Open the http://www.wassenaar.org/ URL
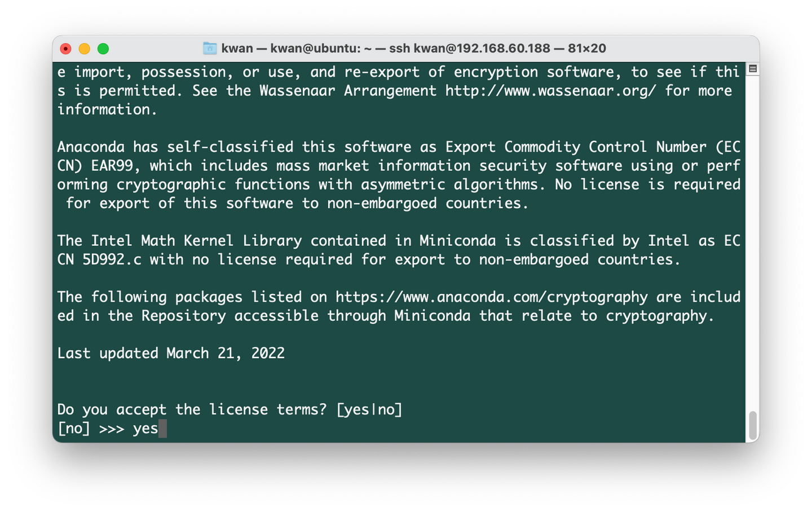The width and height of the screenshot is (812, 512). click(550, 91)
